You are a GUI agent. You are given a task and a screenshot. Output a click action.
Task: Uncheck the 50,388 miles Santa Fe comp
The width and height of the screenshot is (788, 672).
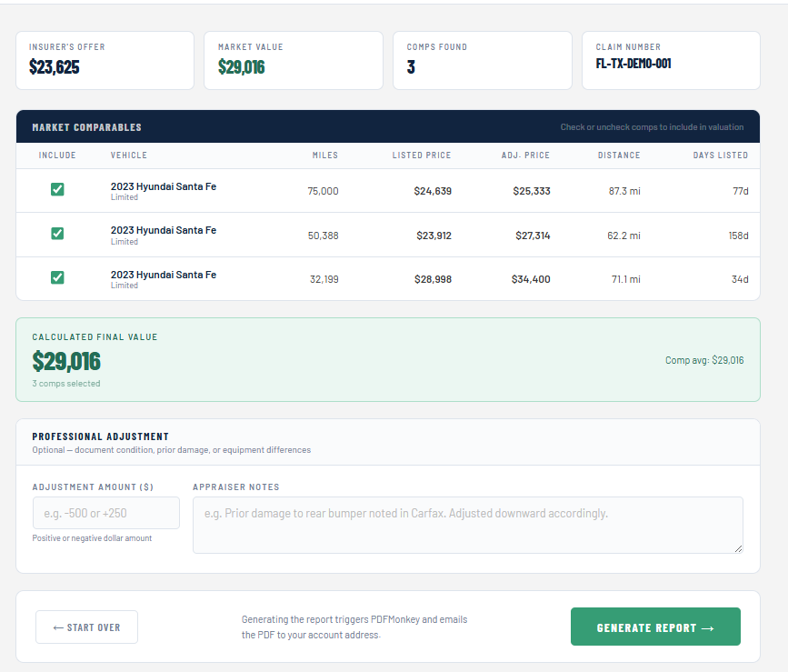coord(57,233)
